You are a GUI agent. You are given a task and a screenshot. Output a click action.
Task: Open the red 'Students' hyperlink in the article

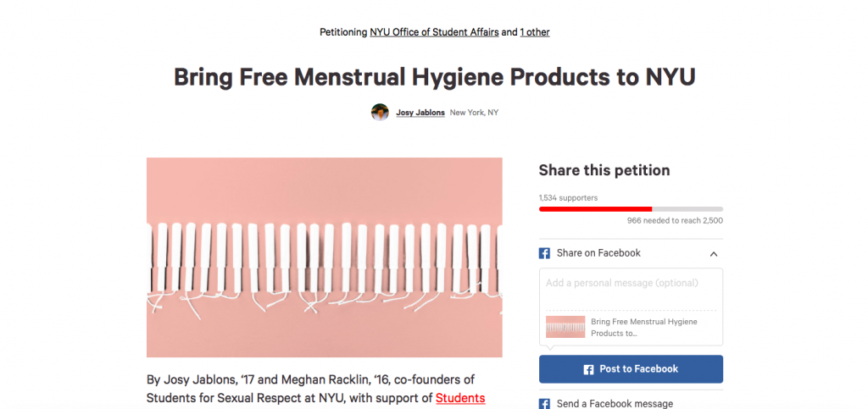coord(460,398)
